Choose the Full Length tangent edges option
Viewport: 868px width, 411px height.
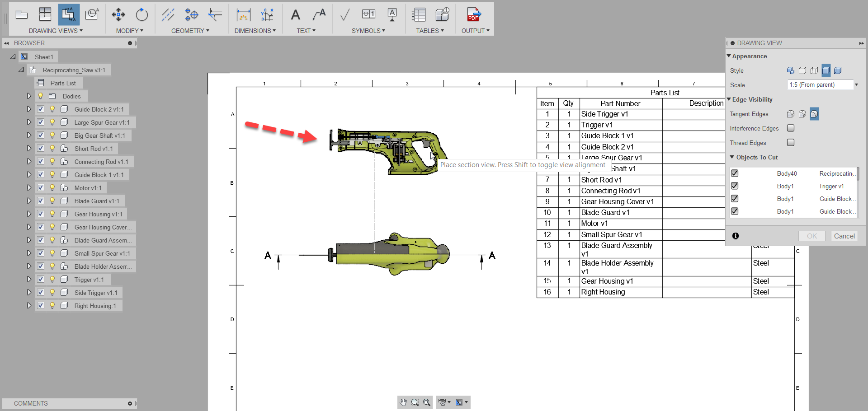(x=791, y=114)
